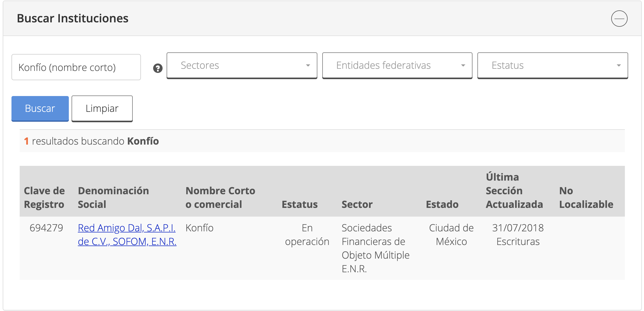Click the Estatus dropdown arrow
The height and width of the screenshot is (311, 644).
(619, 65)
